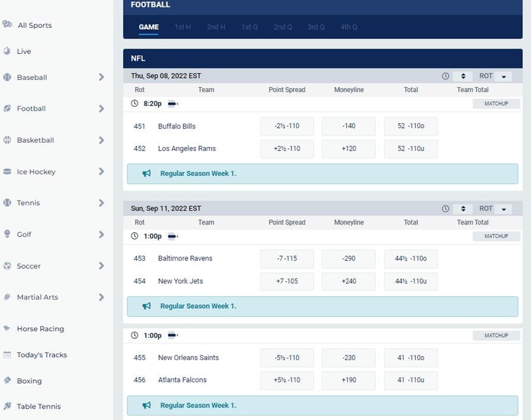
Task: Click the TV broadcast icon for Saints-Falcons game
Action: (x=173, y=335)
